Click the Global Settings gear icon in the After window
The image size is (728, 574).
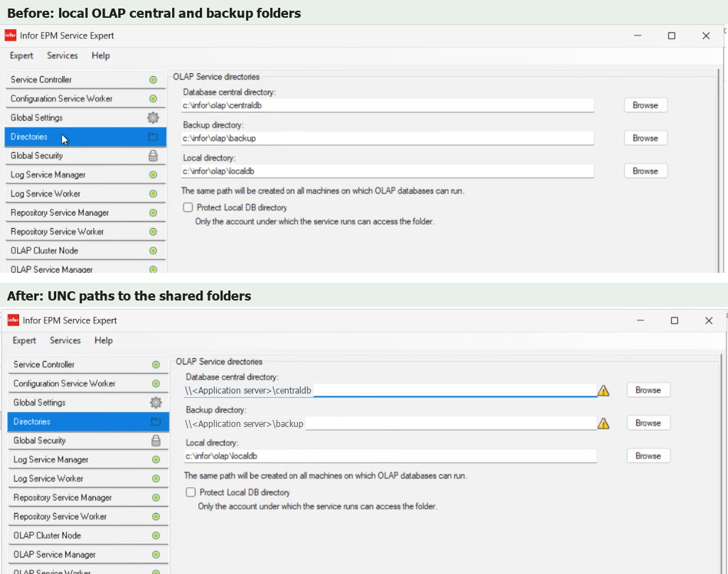156,403
